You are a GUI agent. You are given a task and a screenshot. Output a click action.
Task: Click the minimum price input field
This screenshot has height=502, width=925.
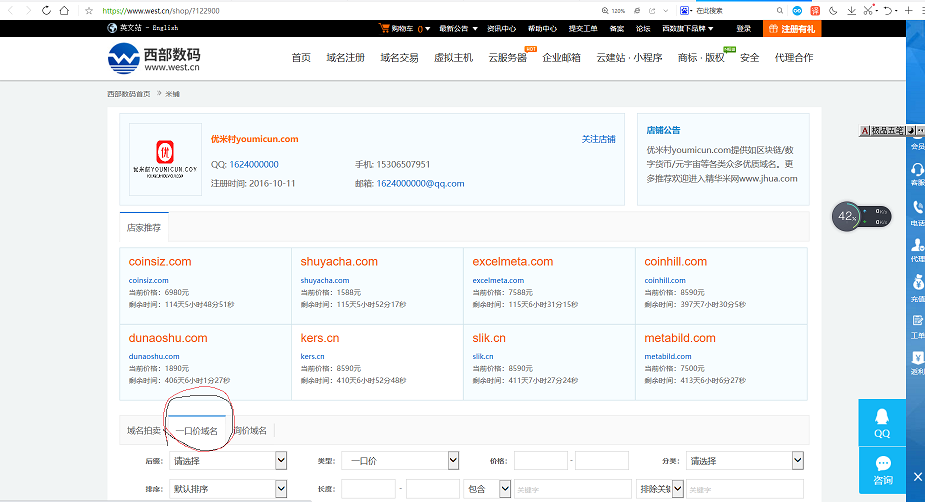(x=540, y=461)
